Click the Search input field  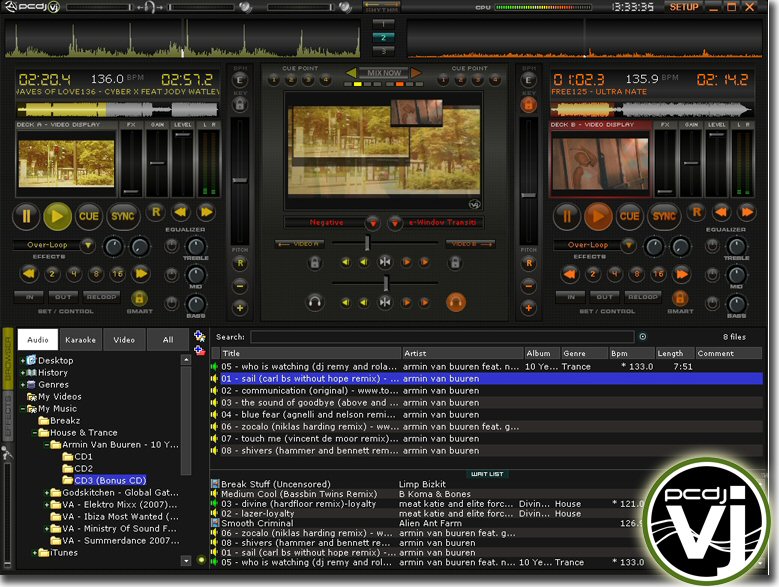pos(442,337)
